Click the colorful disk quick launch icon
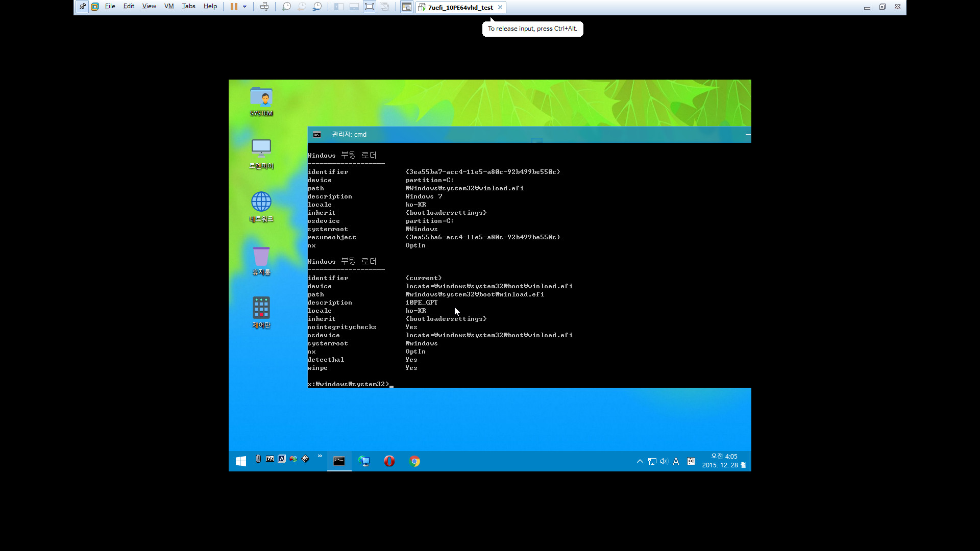Image resolution: width=980 pixels, height=551 pixels. tap(293, 459)
